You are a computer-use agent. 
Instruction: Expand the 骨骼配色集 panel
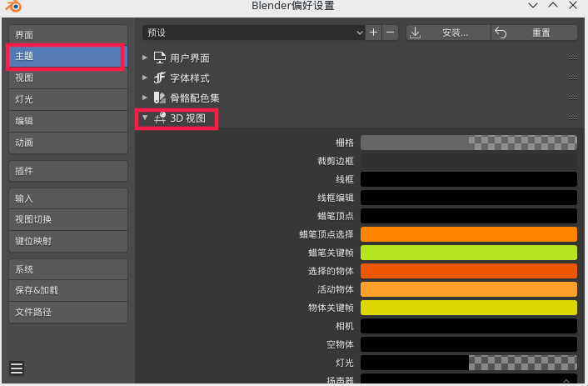click(145, 98)
